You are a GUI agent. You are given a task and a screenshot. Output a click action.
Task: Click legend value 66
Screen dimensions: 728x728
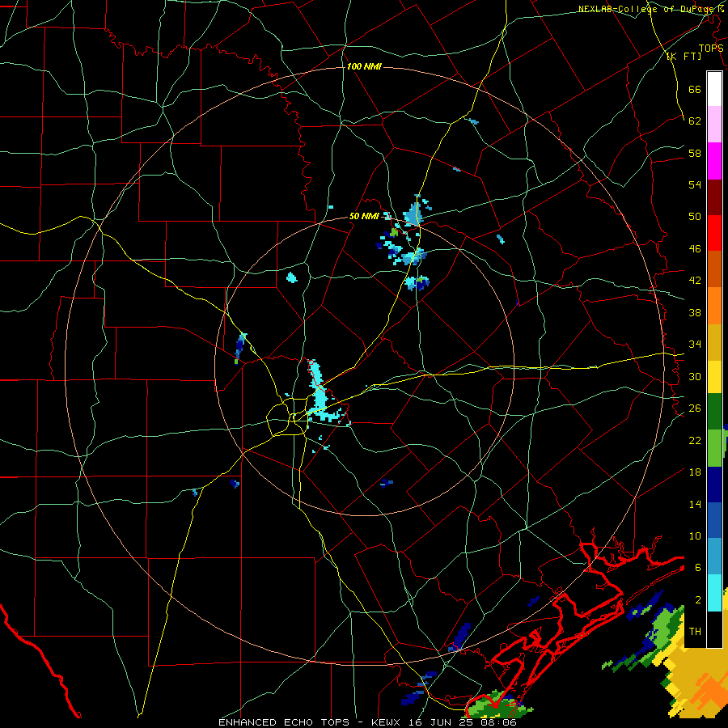(695, 89)
